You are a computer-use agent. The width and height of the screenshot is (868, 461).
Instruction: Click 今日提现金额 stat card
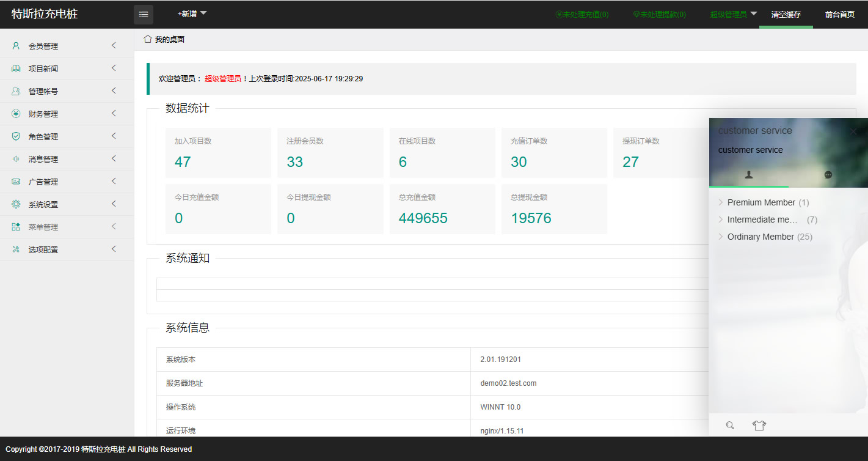(330, 209)
